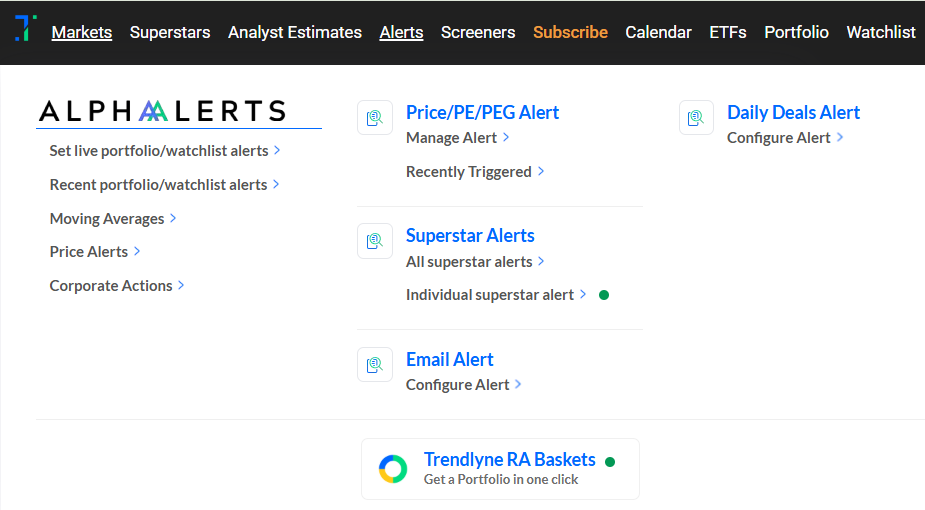Viewport: 925px width, 510px height.
Task: Click the Email Alert icon
Action: 375,365
